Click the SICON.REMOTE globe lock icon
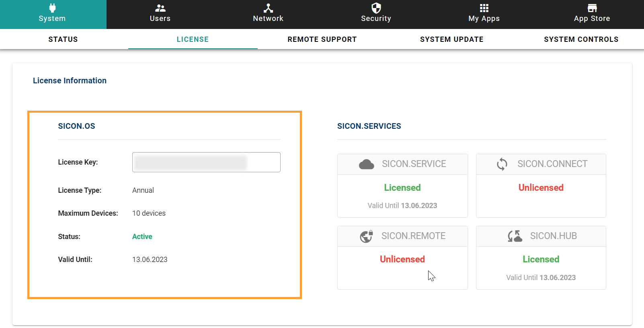Image resolution: width=644 pixels, height=328 pixels. 366,236
